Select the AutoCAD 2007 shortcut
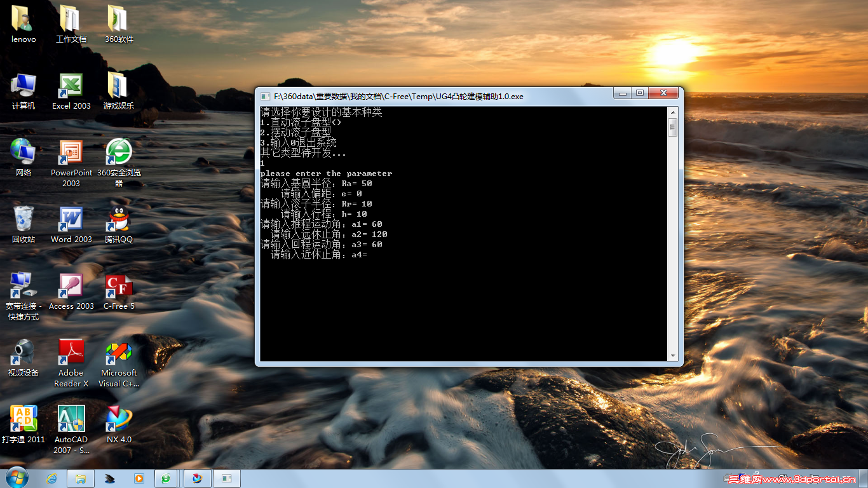The width and height of the screenshot is (868, 488). click(71, 419)
